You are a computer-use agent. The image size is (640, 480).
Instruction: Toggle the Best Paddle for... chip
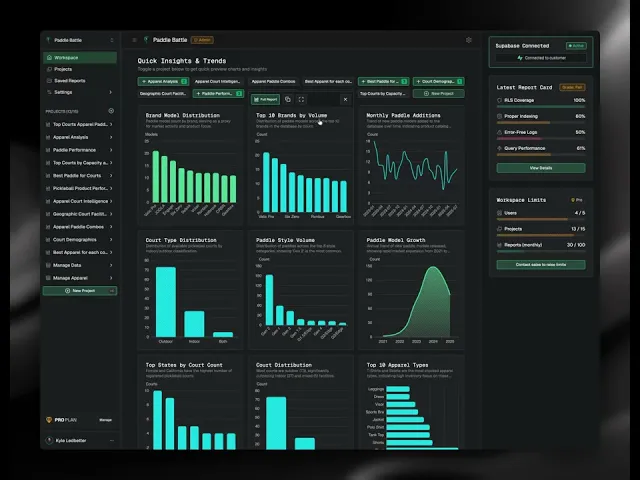tap(384, 81)
